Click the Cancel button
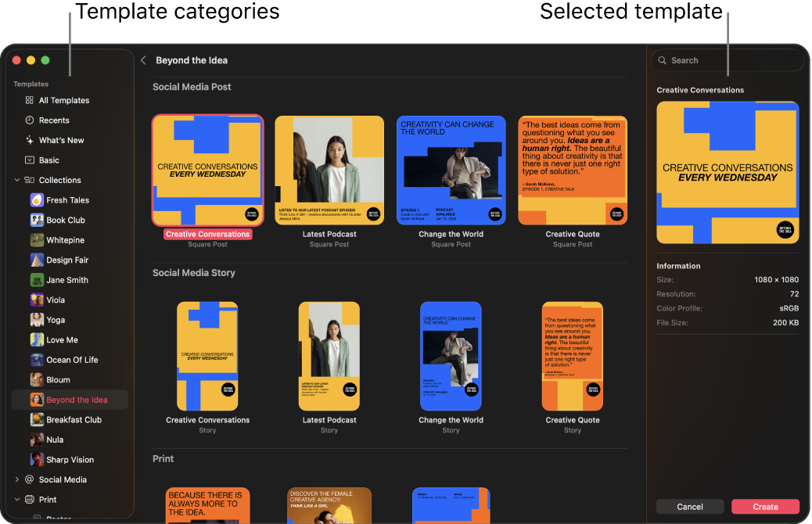Viewport: 812px width, 524px height. point(689,507)
